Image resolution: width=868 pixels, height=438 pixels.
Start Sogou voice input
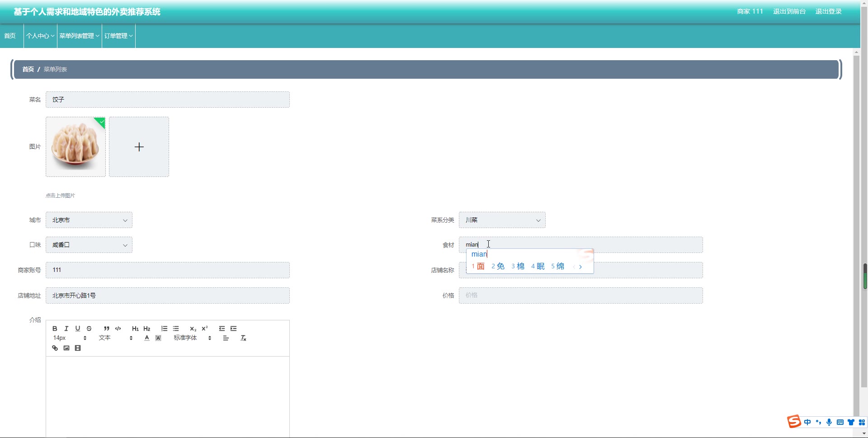(829, 422)
